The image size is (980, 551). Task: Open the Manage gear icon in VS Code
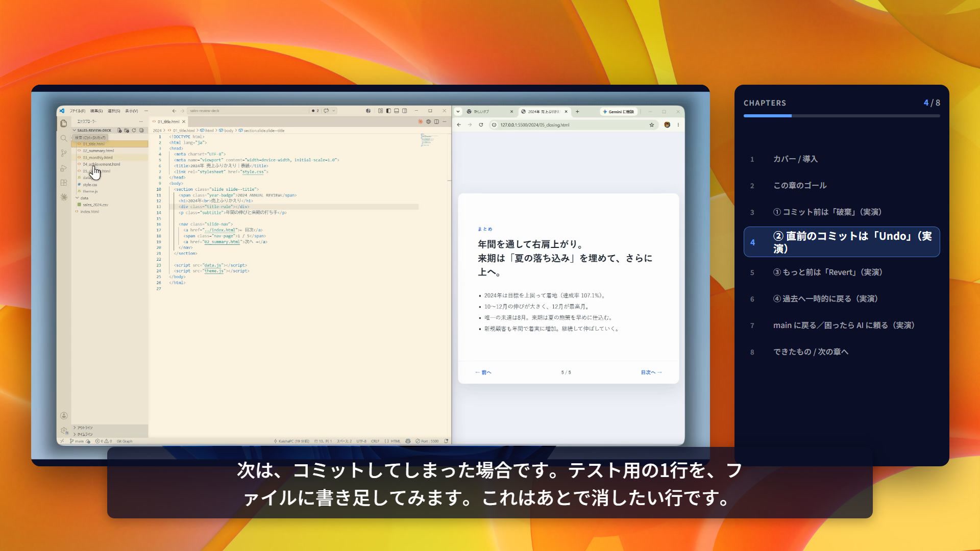click(64, 431)
